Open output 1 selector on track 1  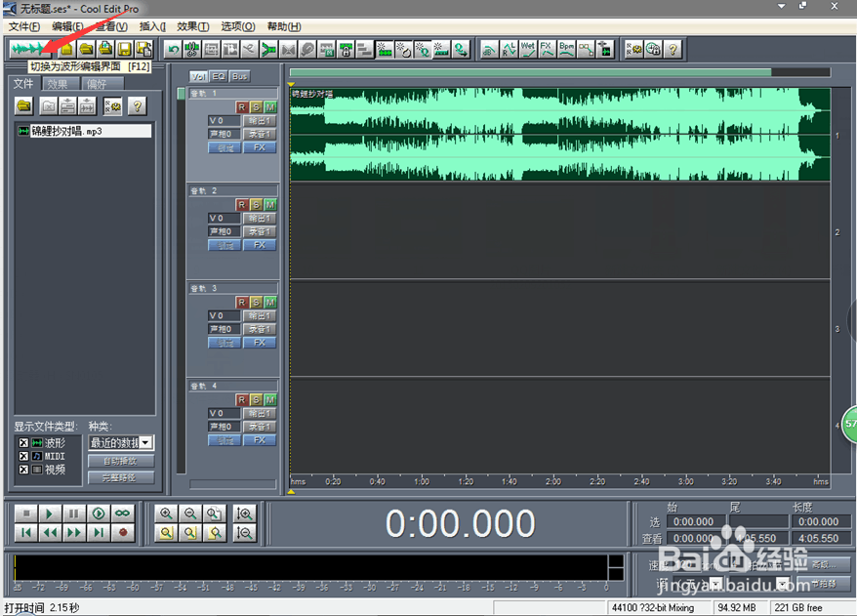click(x=260, y=120)
